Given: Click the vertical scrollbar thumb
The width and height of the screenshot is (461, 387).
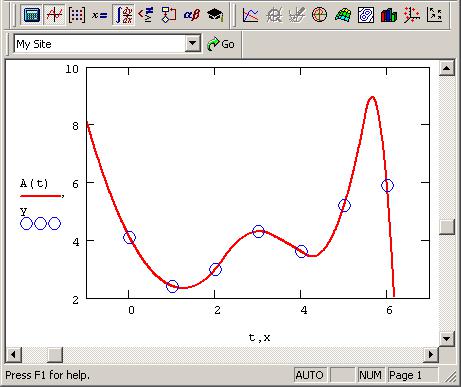Looking at the screenshot, I should pyautogui.click(x=447, y=227).
